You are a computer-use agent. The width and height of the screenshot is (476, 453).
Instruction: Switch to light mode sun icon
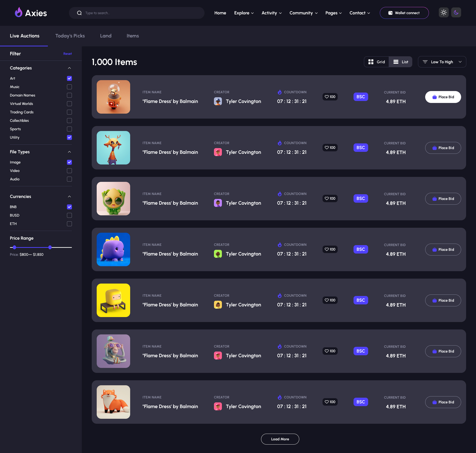(x=444, y=12)
